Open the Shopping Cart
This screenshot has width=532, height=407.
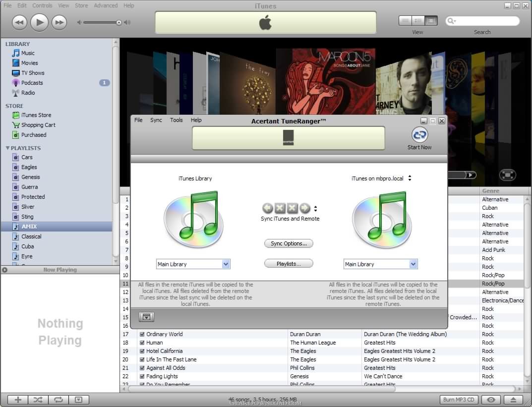pos(38,125)
